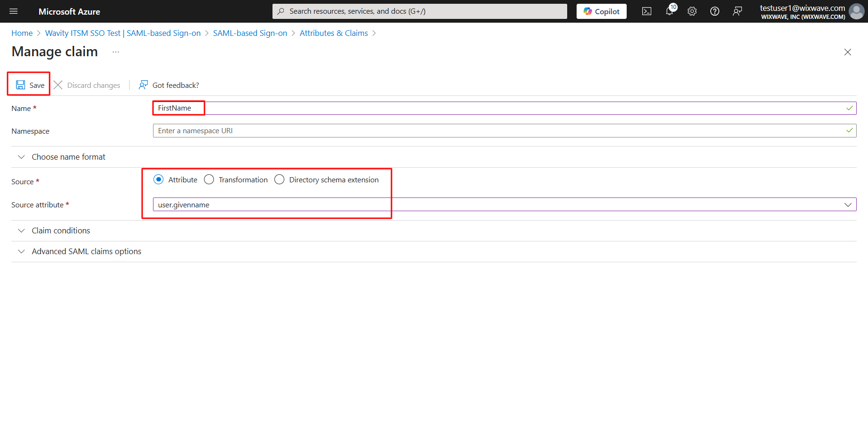Image resolution: width=868 pixels, height=428 pixels.
Task: Return to Attributes & Claims breadcrumb
Action: coord(333,33)
